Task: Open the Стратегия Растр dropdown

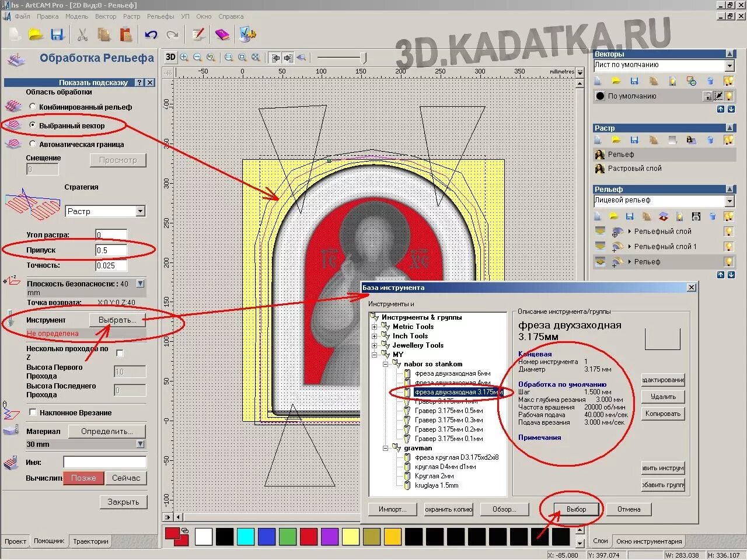Action: [140, 211]
